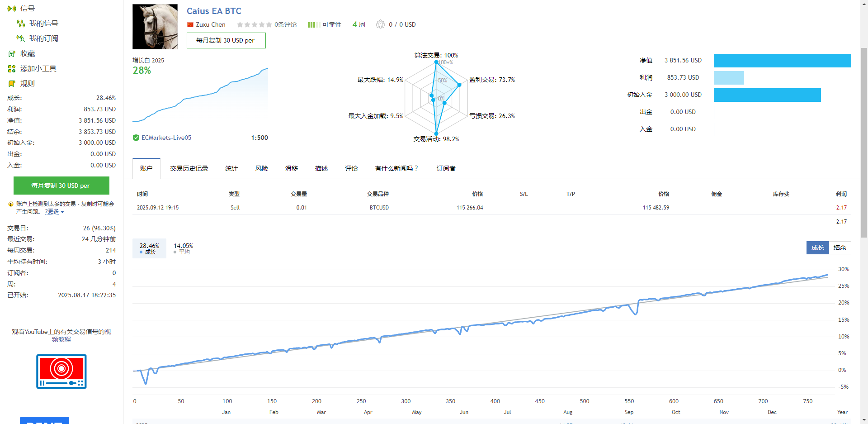Screen dimensions: 868x424
Task: Open the 描述 tab
Action: tap(321, 168)
